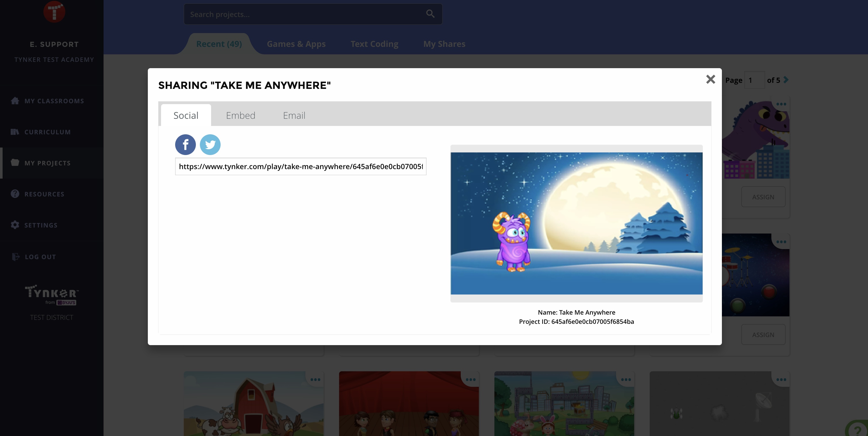Click Log Out link
This screenshot has height=436, width=868.
pos(41,257)
